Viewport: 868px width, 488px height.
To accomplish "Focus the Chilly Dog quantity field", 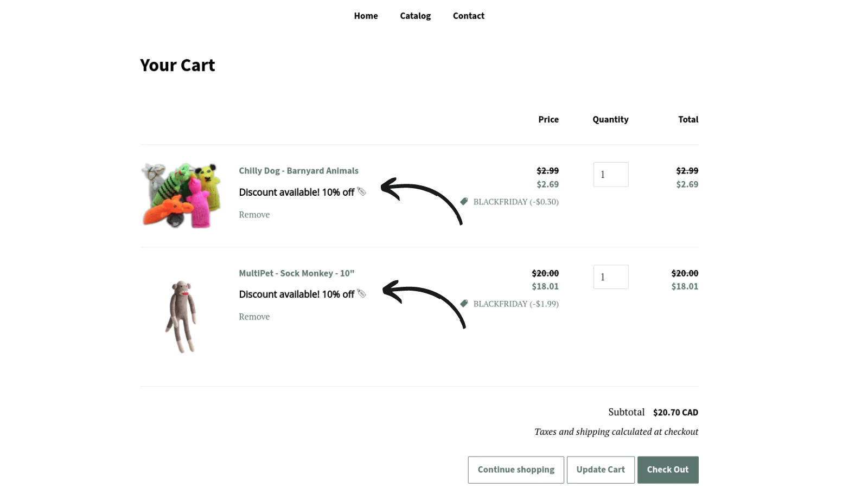I will 611,175.
